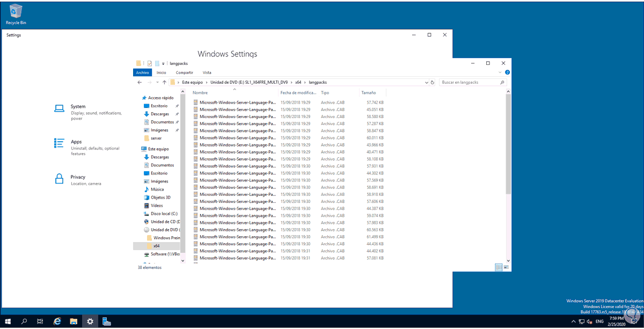The width and height of the screenshot is (644, 329).
Task: Select CAB file sized 57.742 KB
Action: (x=289, y=102)
